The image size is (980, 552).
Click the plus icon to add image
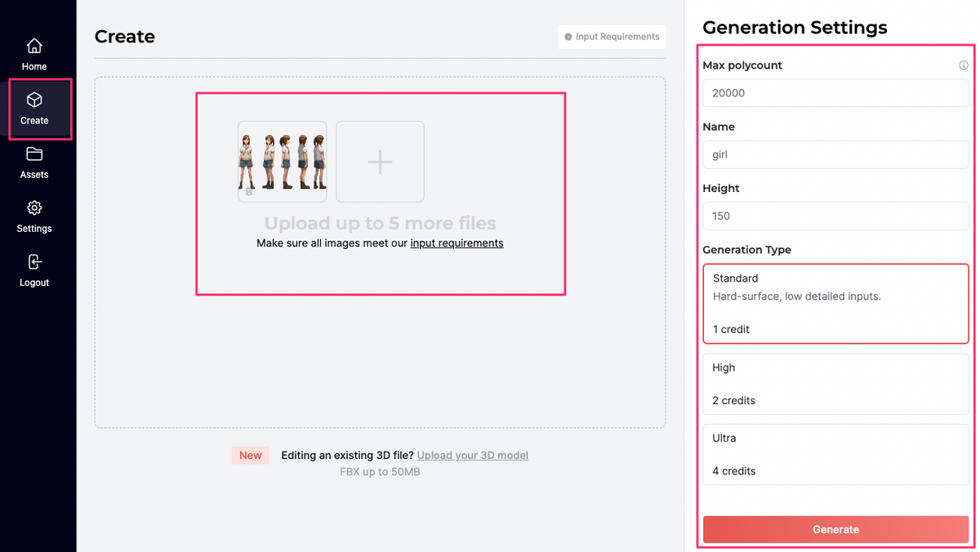380,162
